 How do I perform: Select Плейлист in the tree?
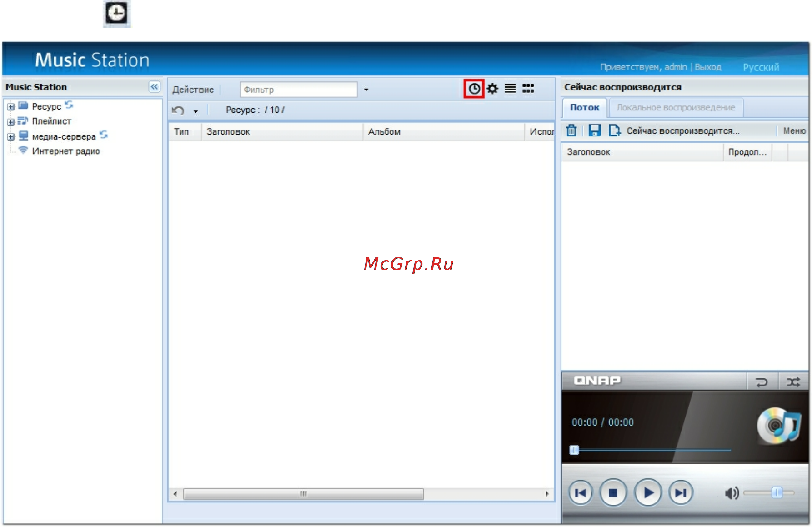[51, 121]
